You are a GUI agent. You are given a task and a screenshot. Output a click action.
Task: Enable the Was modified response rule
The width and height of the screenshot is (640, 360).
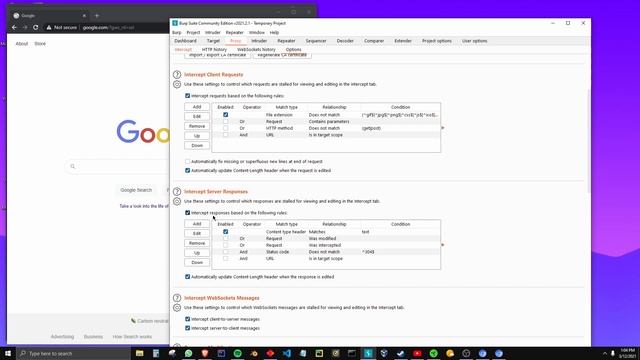(x=226, y=238)
